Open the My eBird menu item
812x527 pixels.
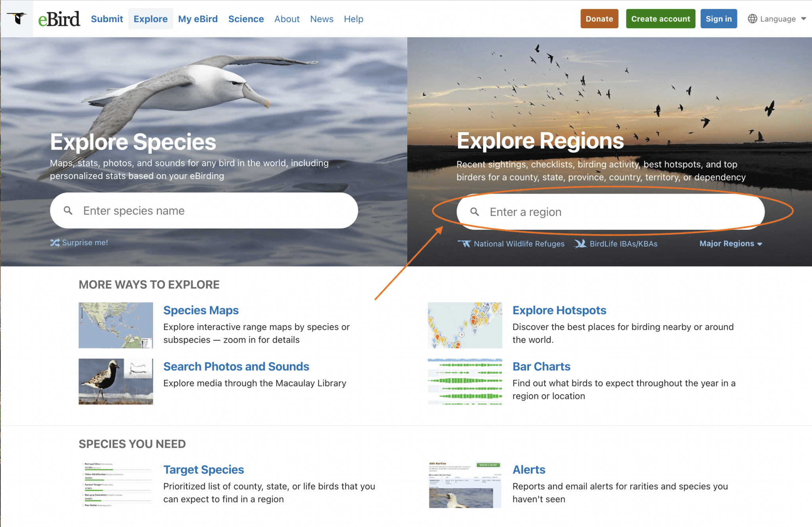point(198,19)
